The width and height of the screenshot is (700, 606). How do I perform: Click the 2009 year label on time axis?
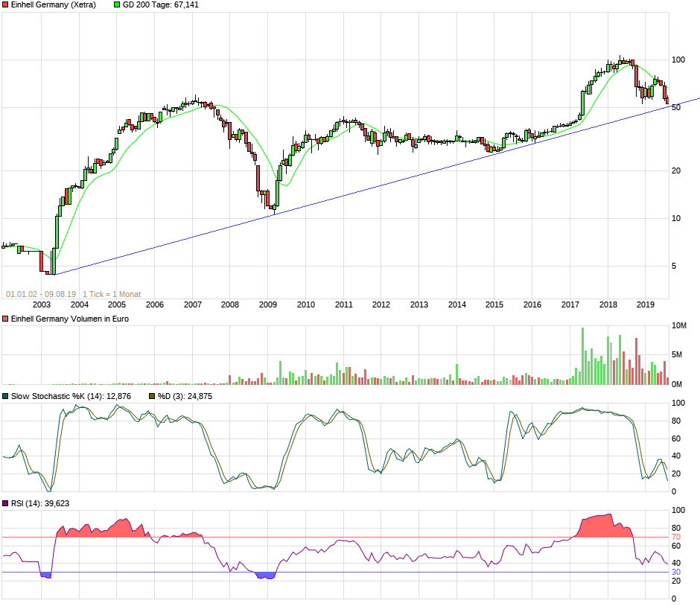click(268, 304)
